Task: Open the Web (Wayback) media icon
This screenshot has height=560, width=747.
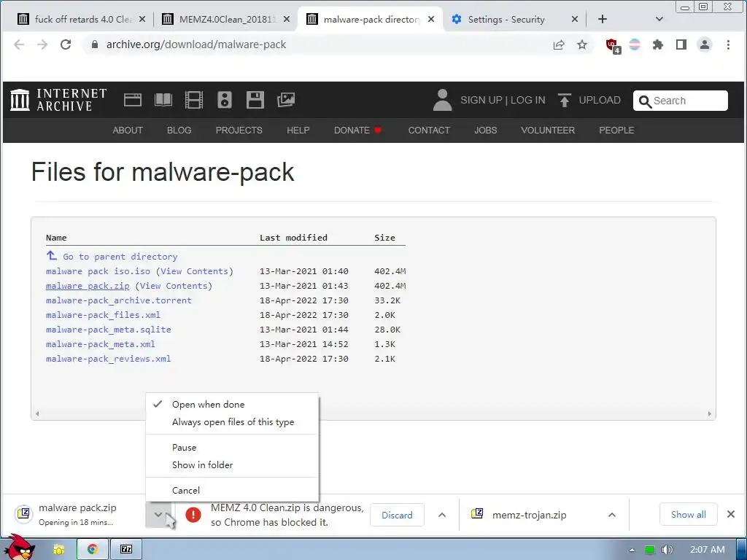Action: (x=133, y=100)
